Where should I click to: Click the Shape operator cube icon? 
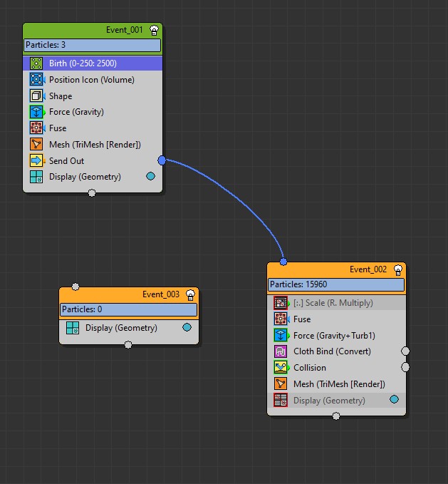36,96
